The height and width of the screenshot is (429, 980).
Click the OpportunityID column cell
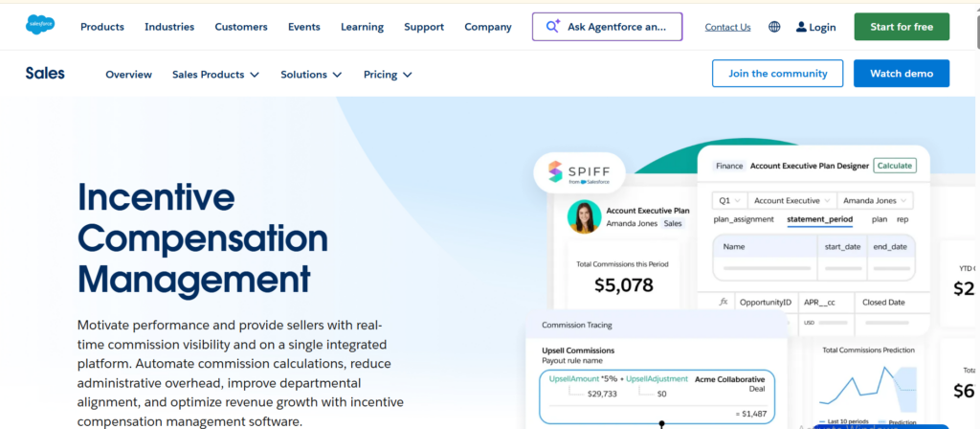point(766,302)
